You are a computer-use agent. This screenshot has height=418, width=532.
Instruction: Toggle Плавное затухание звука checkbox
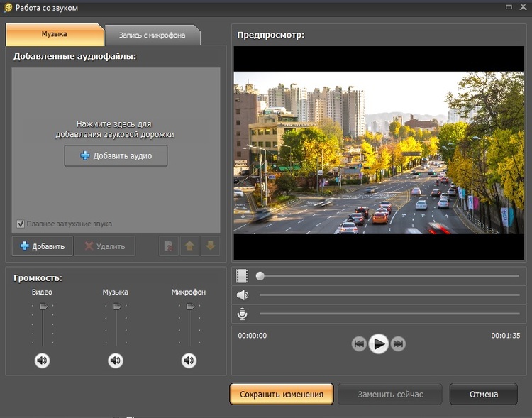tap(21, 224)
